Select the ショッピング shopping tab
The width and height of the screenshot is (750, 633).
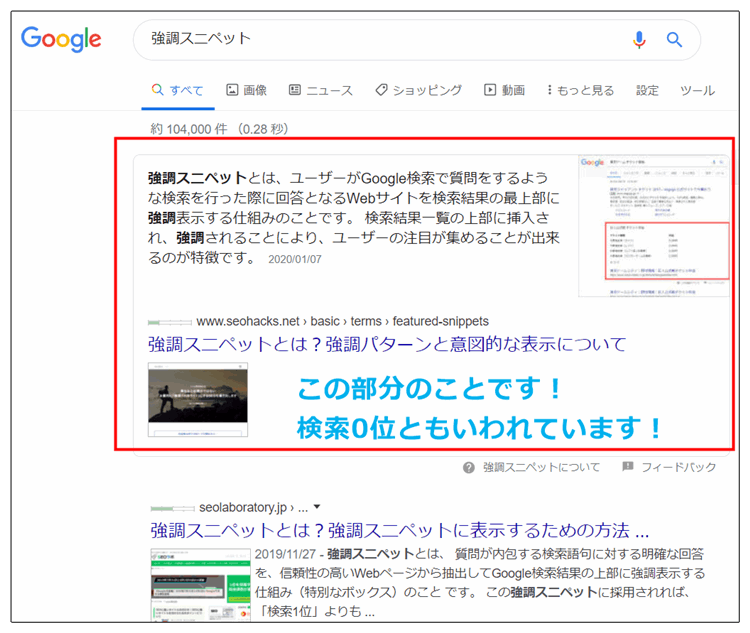pyautogui.click(x=418, y=90)
